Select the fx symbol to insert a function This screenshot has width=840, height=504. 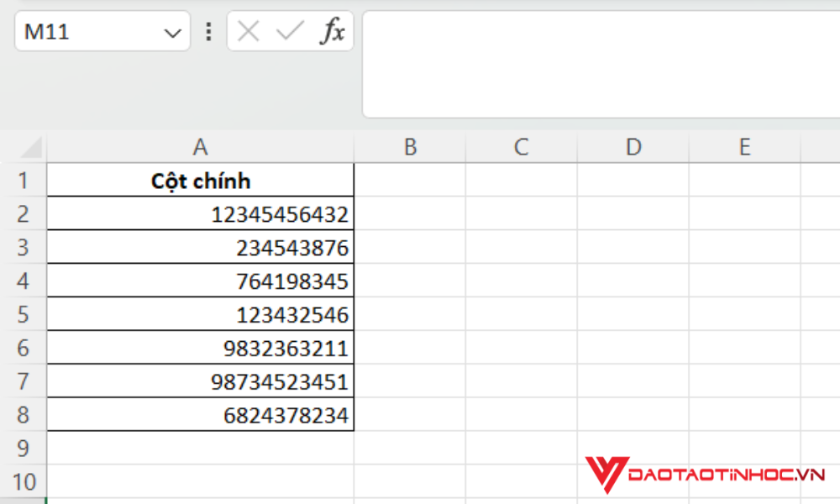tap(334, 31)
